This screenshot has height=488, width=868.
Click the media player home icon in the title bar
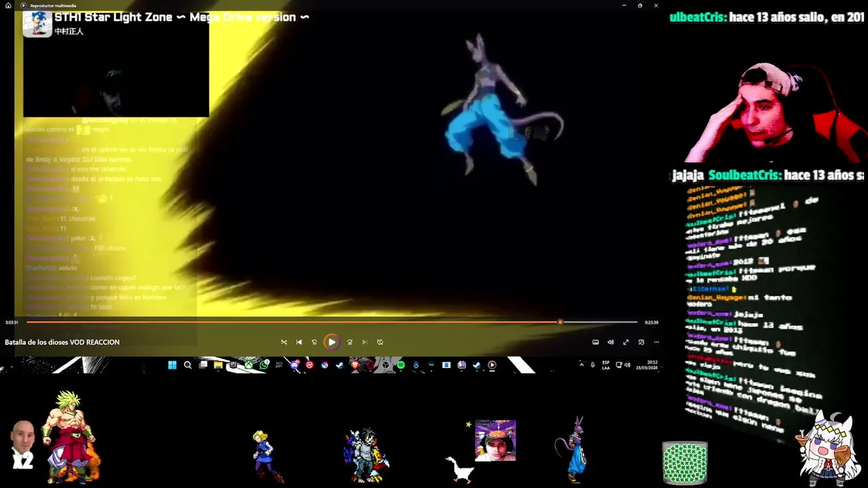point(8,5)
